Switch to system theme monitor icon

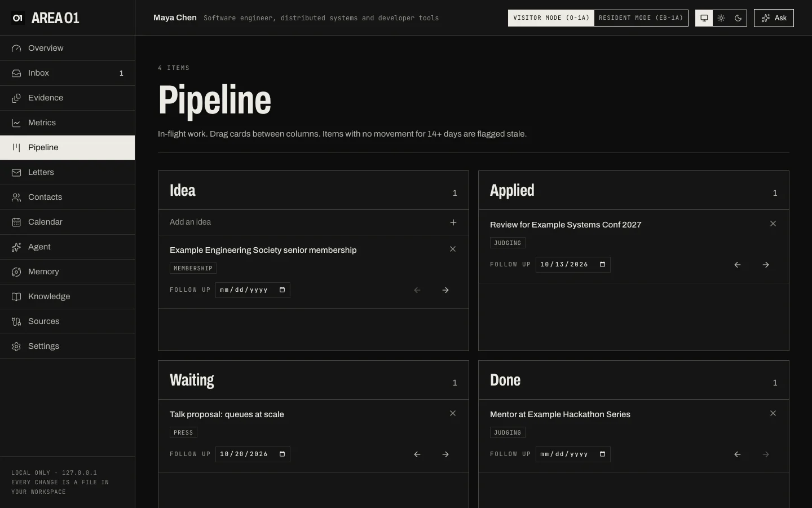pos(704,18)
